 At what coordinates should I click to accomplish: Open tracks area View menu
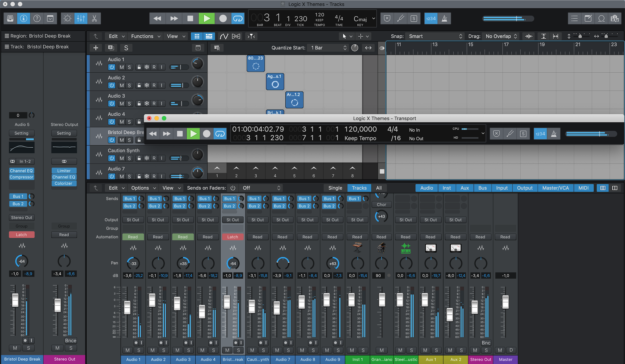(x=176, y=36)
